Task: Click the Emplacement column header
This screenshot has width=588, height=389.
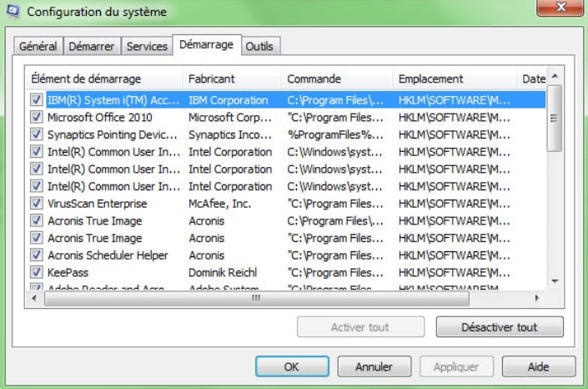Action: tap(455, 78)
